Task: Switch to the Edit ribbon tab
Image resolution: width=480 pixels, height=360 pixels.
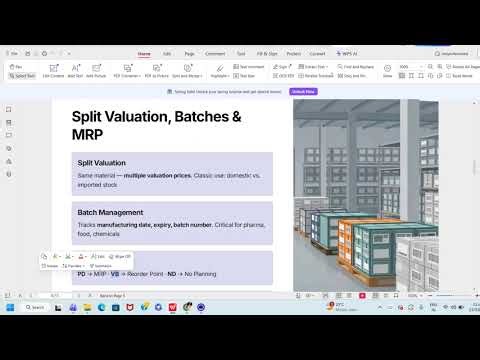Action: click(167, 54)
